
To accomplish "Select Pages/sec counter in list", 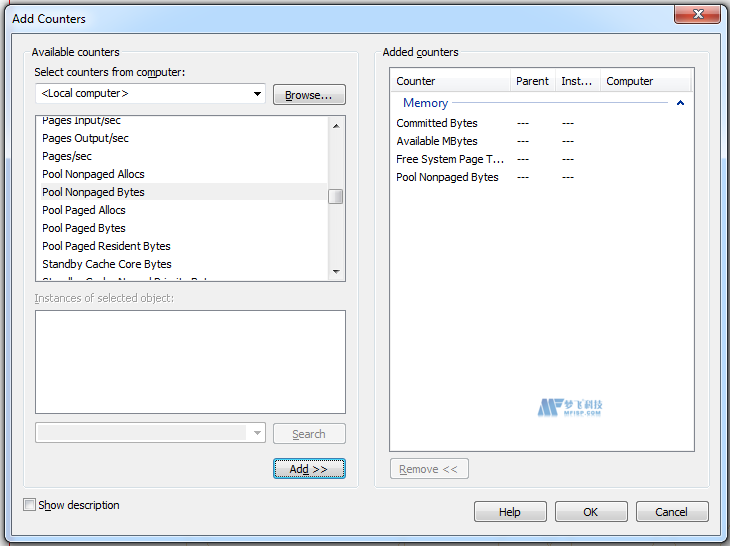I will tap(67, 156).
